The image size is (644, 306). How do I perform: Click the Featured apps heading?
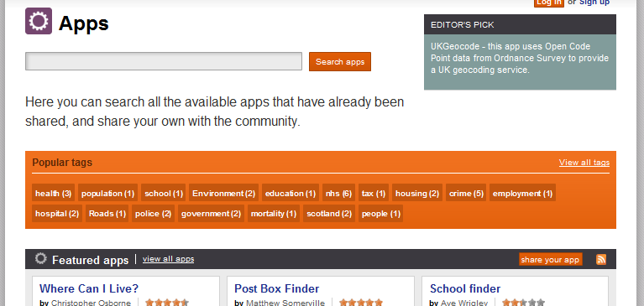point(91,260)
